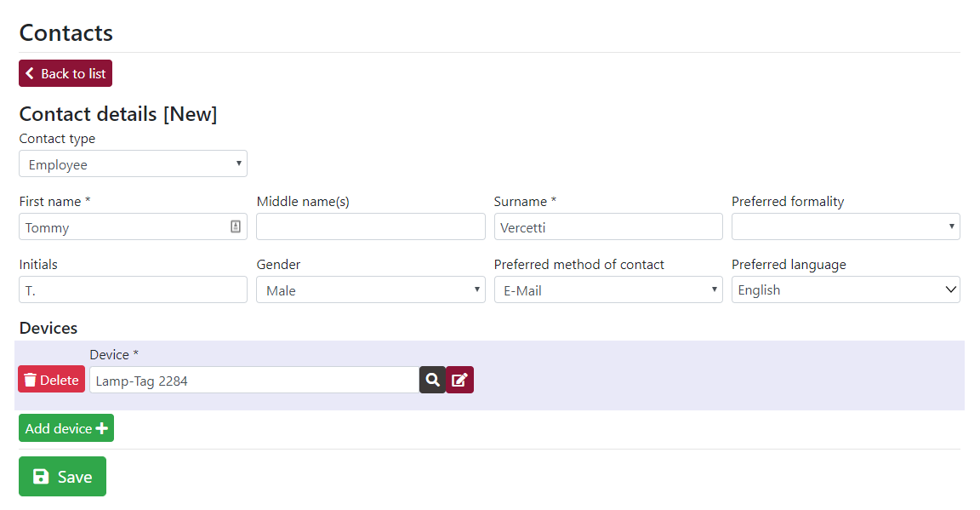Click the red Delete button

(x=51, y=379)
